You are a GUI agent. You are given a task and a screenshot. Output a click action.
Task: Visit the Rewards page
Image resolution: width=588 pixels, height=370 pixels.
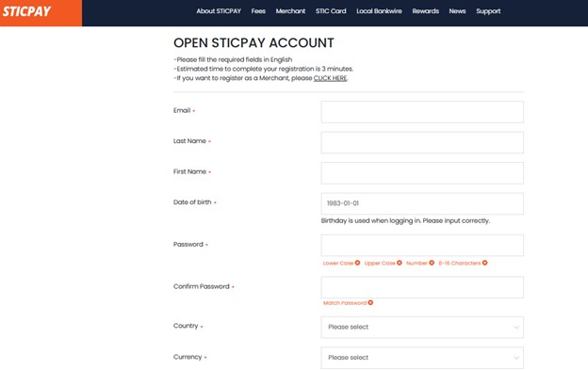426,11
